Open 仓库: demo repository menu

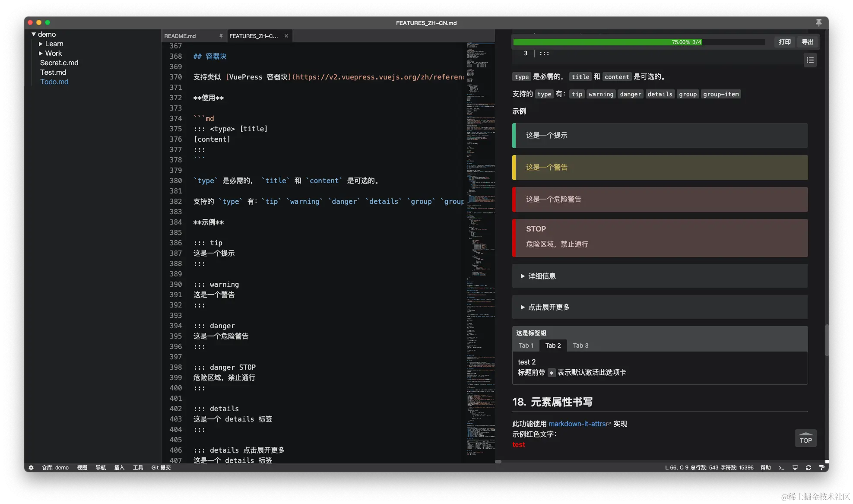[x=55, y=467]
